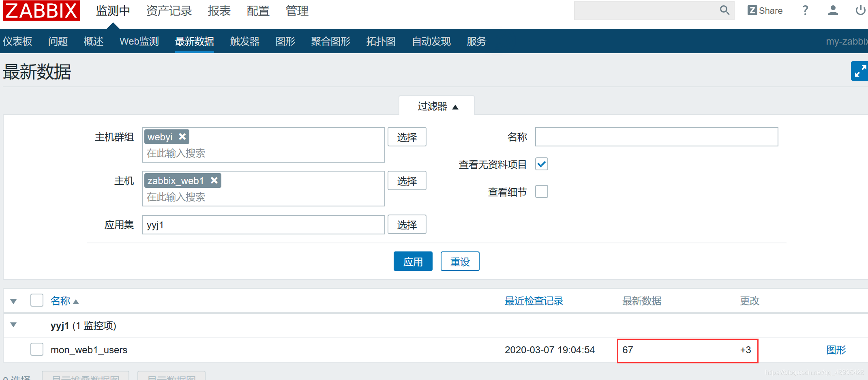The image size is (868, 380).
Task: Open the help question mark
Action: [x=805, y=11]
